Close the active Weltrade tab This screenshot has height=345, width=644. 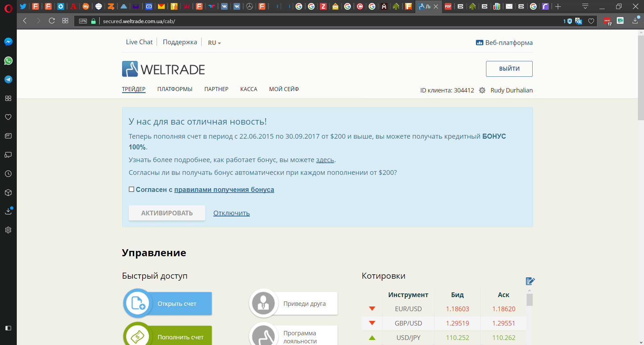pyautogui.click(x=436, y=6)
